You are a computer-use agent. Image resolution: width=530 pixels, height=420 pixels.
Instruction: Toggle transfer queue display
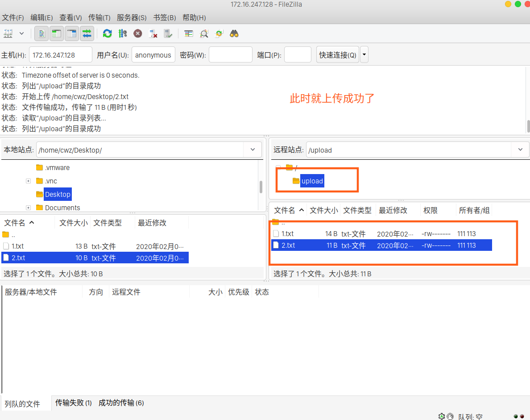pos(87,33)
